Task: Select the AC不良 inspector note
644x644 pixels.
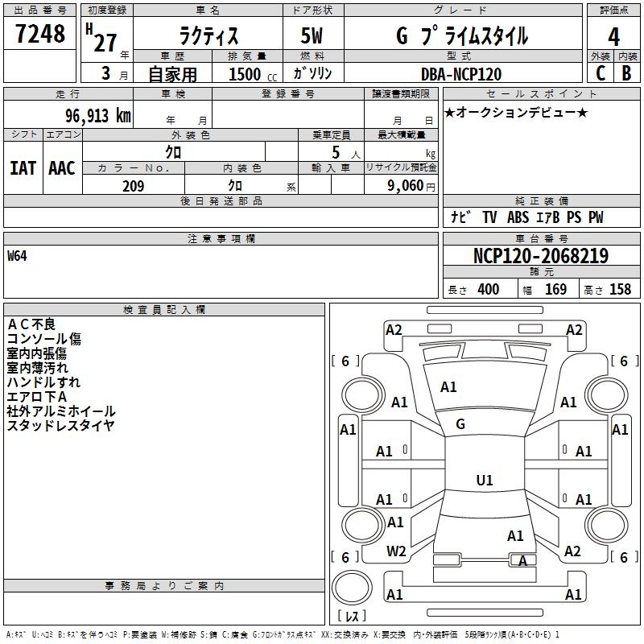Action: [x=31, y=324]
